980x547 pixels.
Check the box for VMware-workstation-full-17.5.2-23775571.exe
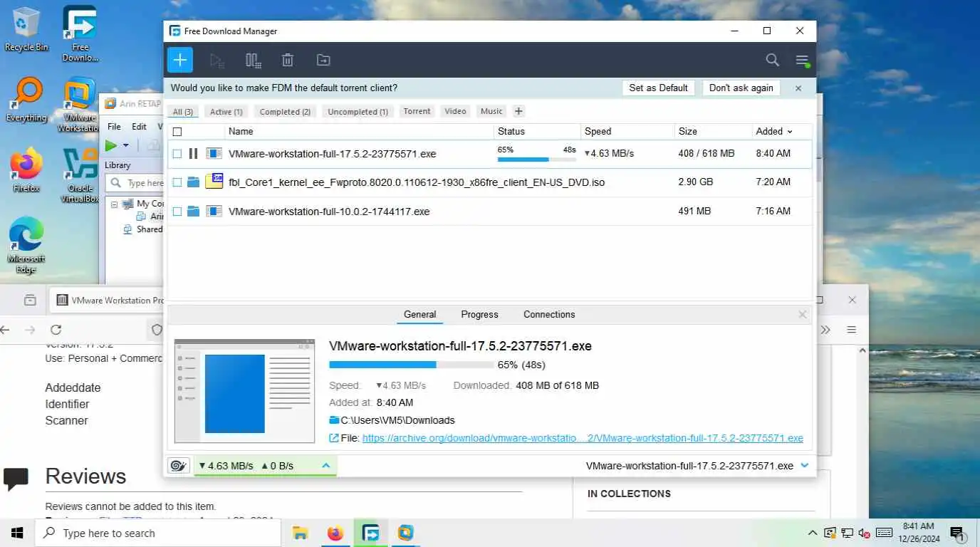tap(177, 154)
